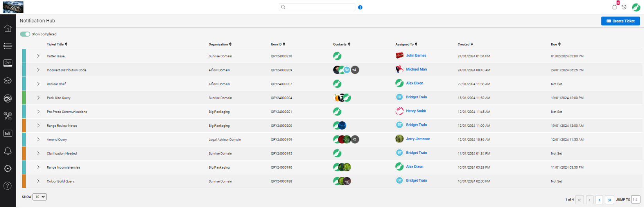The height and width of the screenshot is (208, 644).
Task: Click the Create Ticket button
Action: coord(620,21)
